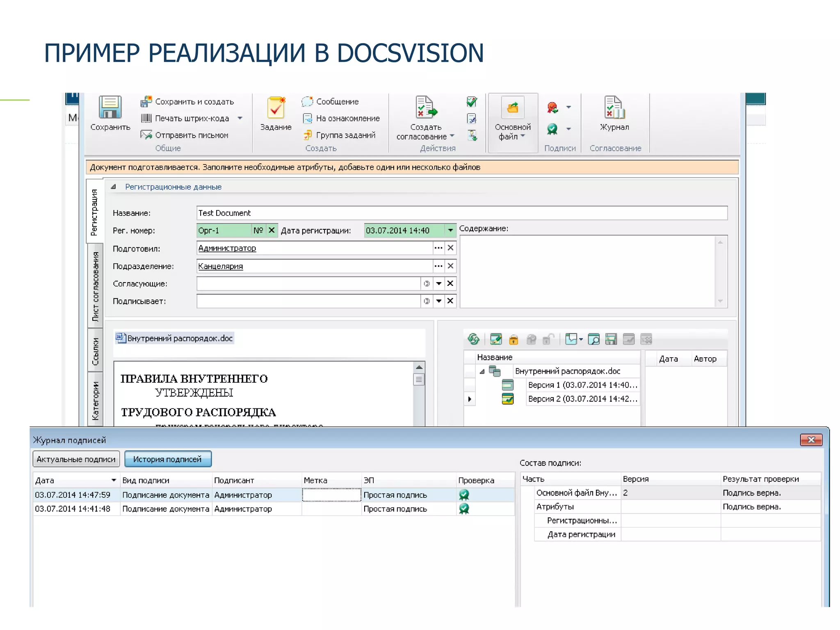Select Версия 2 in the versions tree

click(x=582, y=399)
